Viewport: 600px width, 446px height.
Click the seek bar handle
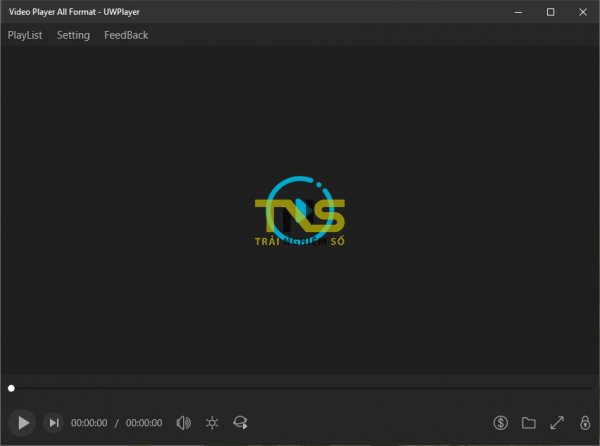point(11,388)
